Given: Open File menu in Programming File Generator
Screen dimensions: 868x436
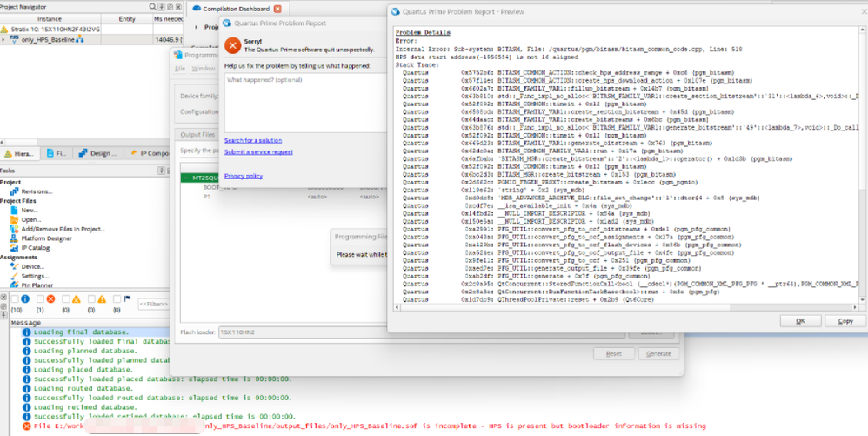Looking at the screenshot, I should pyautogui.click(x=180, y=69).
